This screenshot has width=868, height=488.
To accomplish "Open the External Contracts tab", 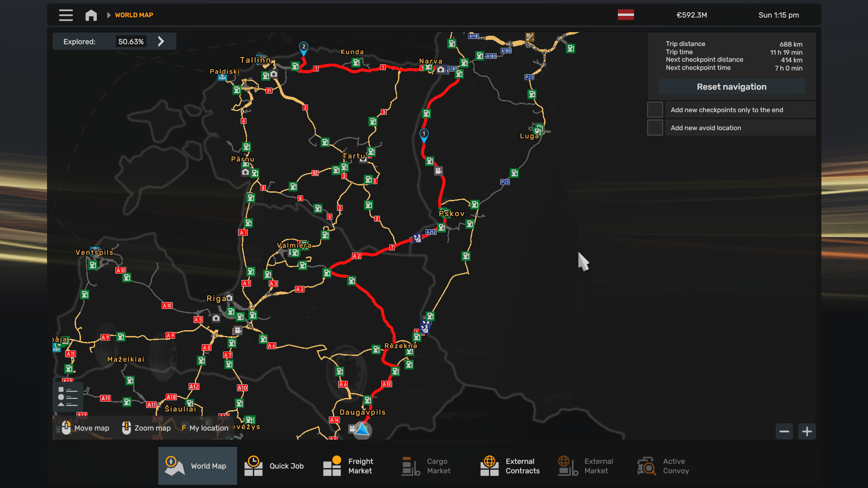I will tap(510, 466).
